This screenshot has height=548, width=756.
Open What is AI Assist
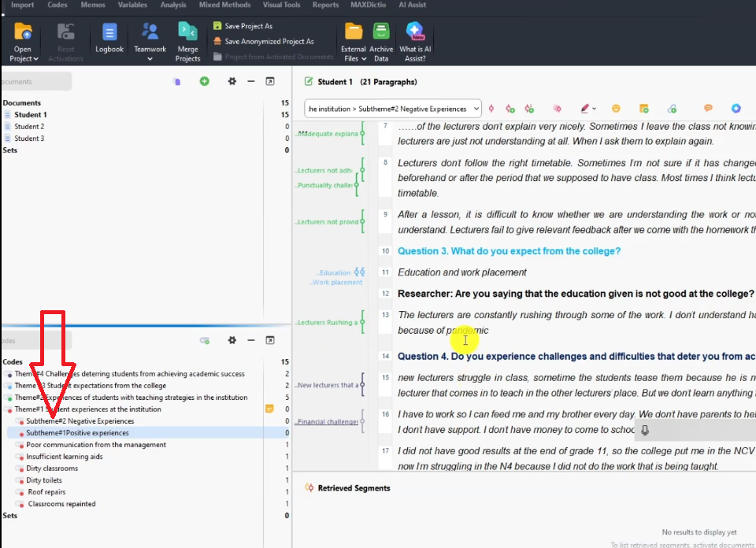coord(415,43)
